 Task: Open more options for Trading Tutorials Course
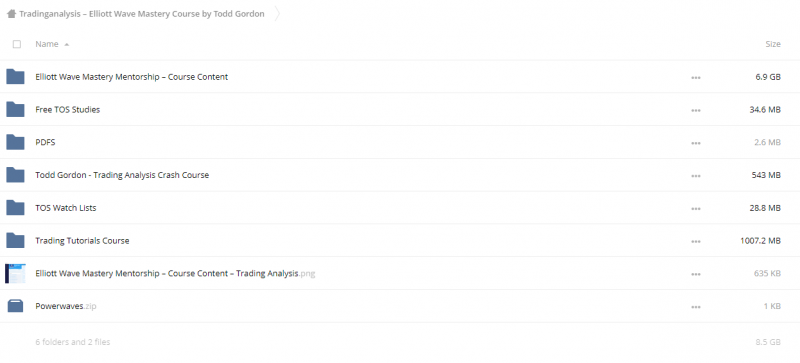click(695, 241)
